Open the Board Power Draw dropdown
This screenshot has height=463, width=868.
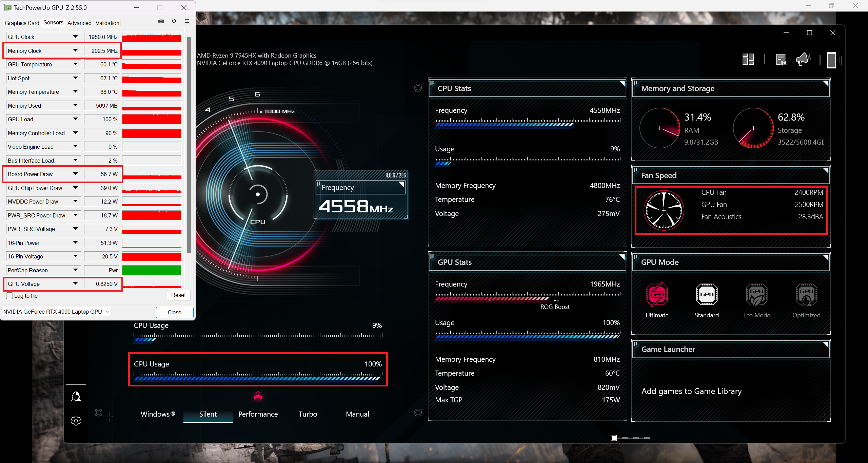75,174
